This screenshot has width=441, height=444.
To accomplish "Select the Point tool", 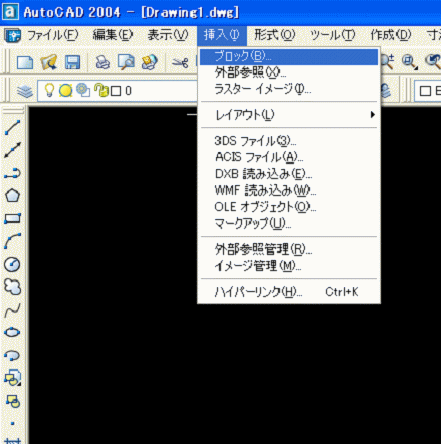I will click(13, 424).
